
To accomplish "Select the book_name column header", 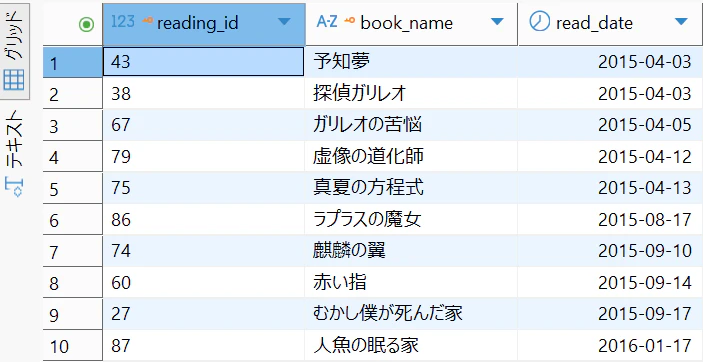I will 412,24.
